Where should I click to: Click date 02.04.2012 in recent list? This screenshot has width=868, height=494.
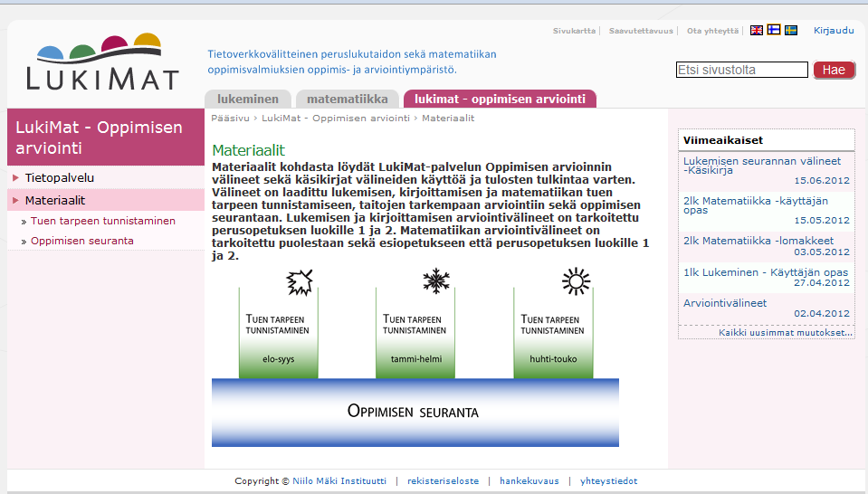[822, 314]
